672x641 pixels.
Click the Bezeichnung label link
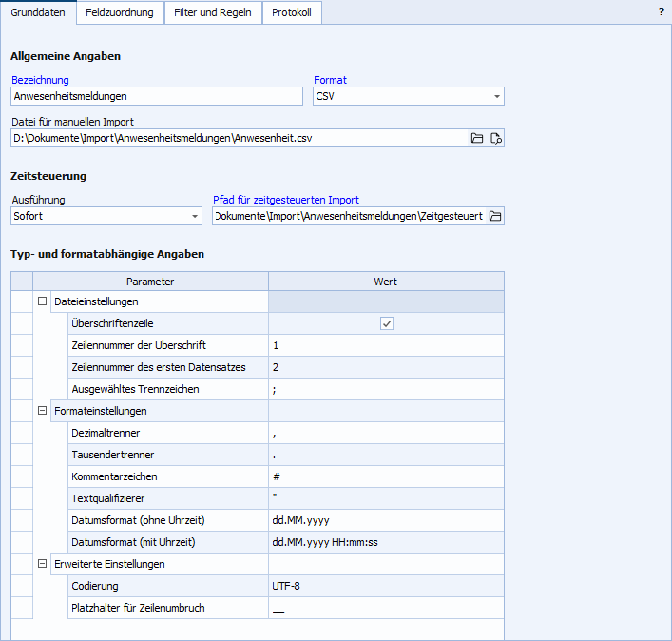pyautogui.click(x=40, y=80)
